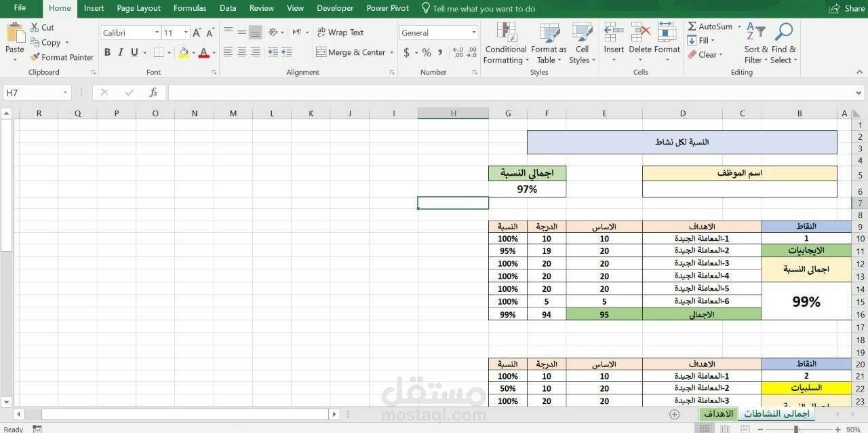Screen dimensions: 868x433
Task: Add a new sheet with plus button
Action: [674, 414]
